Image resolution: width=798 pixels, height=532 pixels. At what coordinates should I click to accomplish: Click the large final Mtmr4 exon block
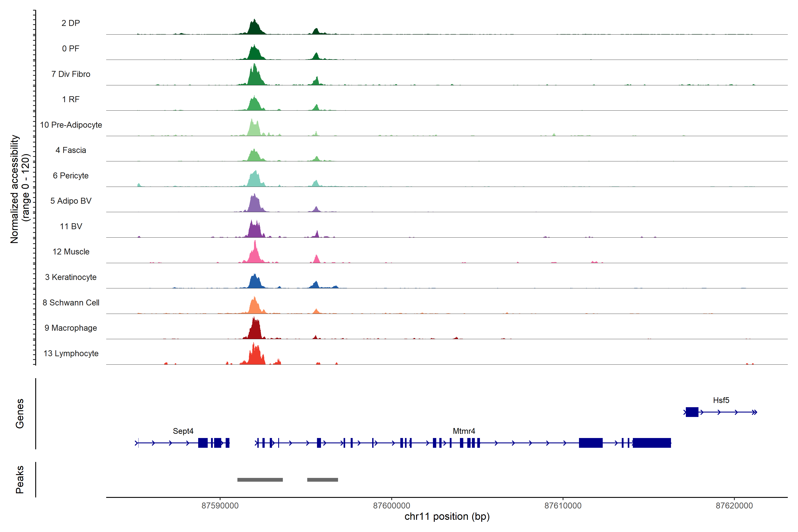point(651,443)
